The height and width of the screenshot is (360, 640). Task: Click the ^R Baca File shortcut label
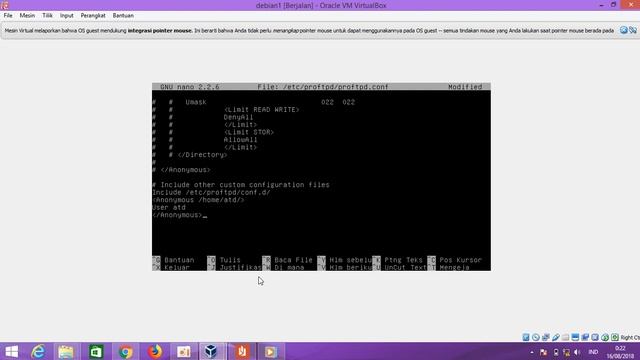[287, 260]
